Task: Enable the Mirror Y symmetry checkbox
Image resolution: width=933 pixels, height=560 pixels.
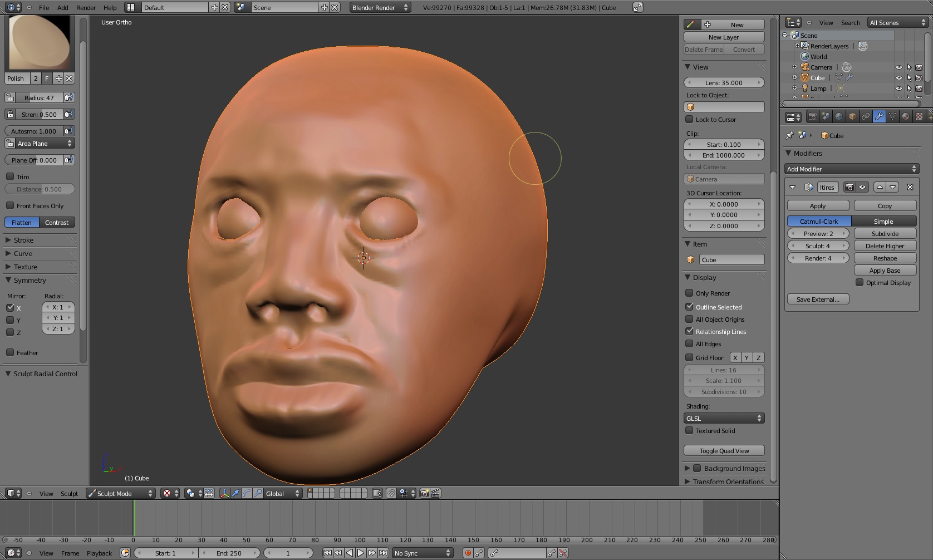Action: (x=10, y=320)
